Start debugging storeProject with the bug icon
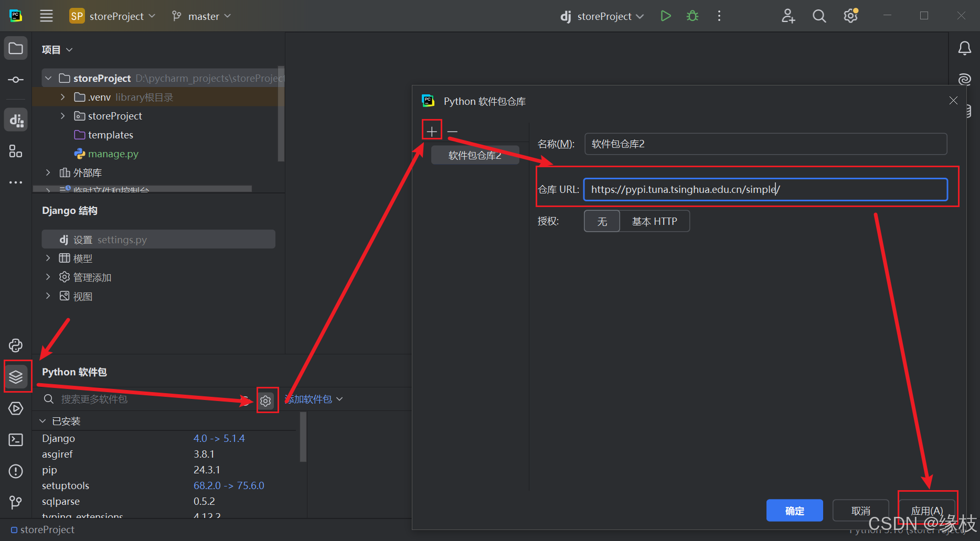Image resolution: width=980 pixels, height=541 pixels. tap(692, 16)
